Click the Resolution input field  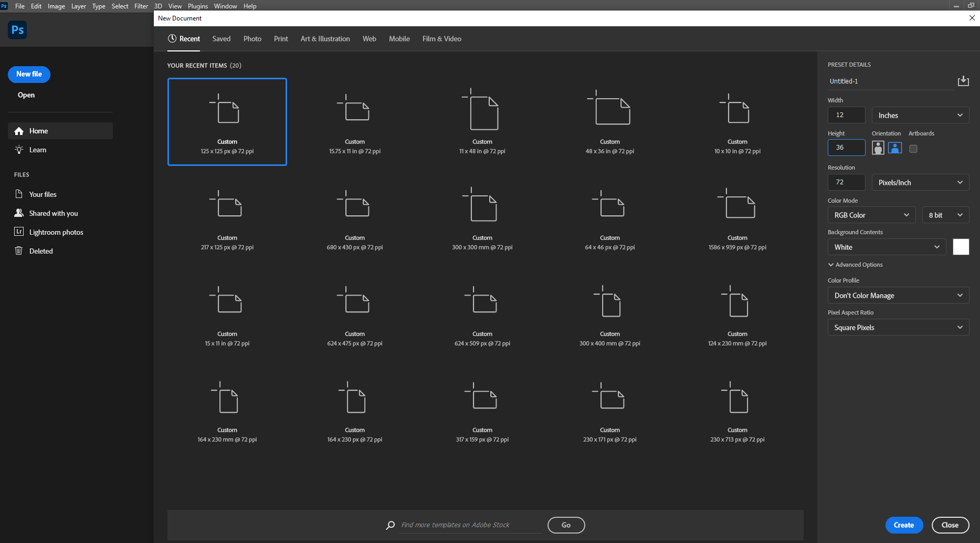pyautogui.click(x=846, y=182)
